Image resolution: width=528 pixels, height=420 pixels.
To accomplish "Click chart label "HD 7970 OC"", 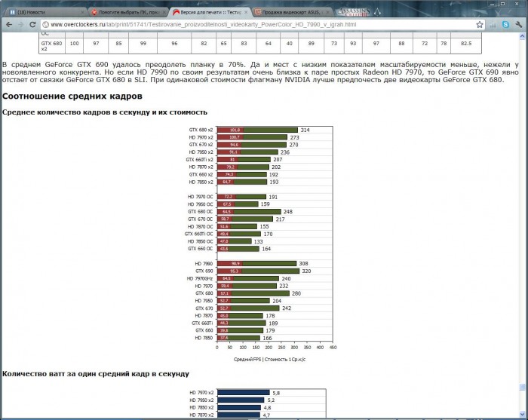I will pyautogui.click(x=200, y=197).
